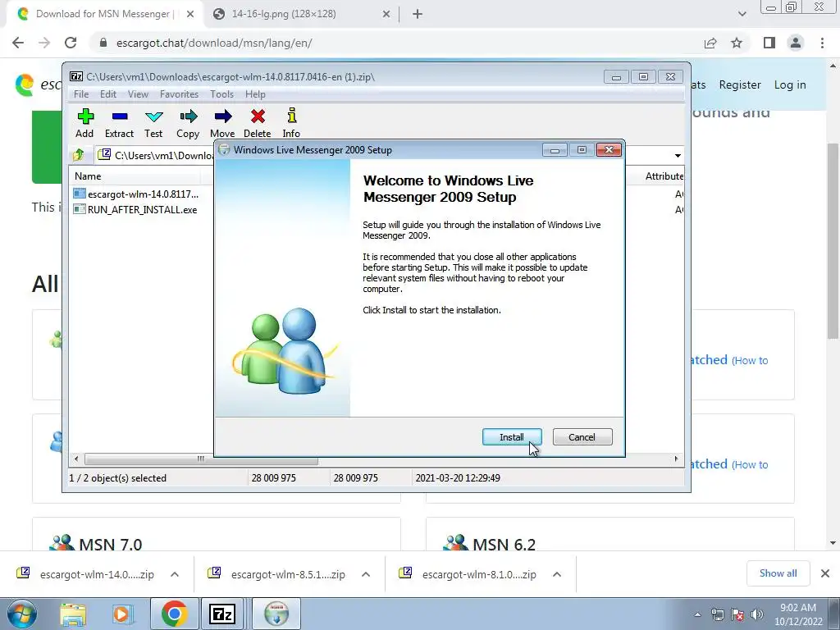Close the 14-16-lg.png tab
The image size is (840, 630).
point(386,15)
